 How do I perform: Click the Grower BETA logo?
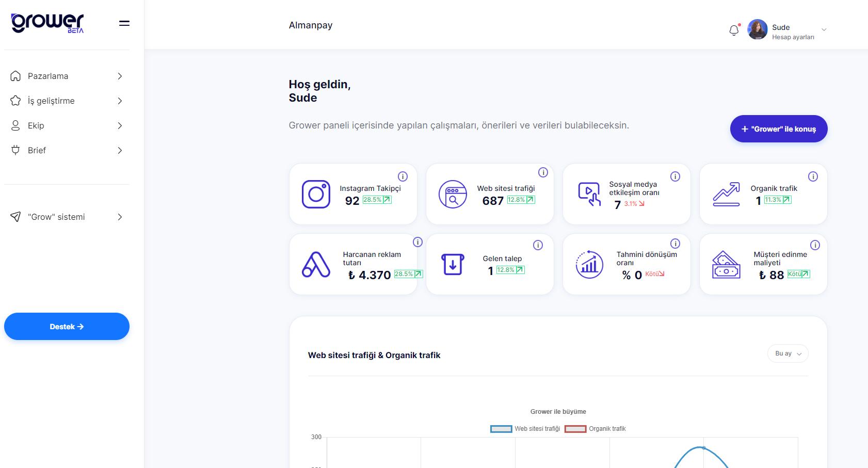pos(47,23)
